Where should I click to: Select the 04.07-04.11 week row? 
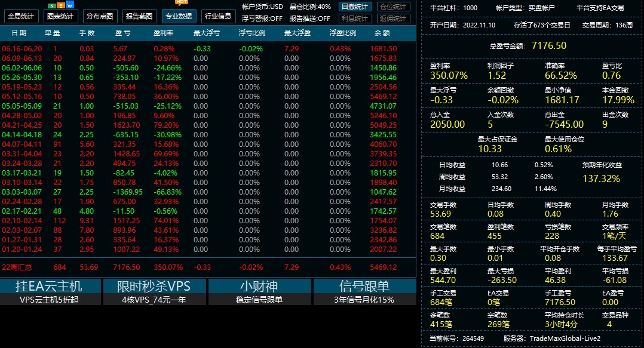[208, 144]
